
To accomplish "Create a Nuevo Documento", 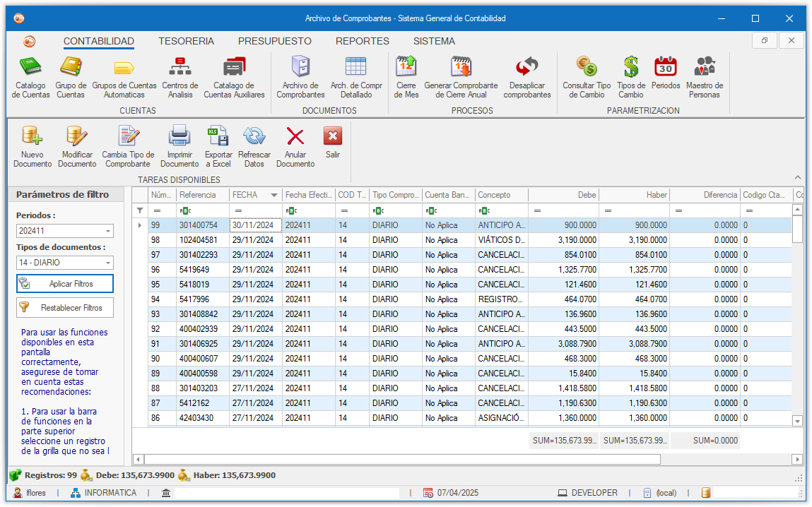I will [x=33, y=147].
